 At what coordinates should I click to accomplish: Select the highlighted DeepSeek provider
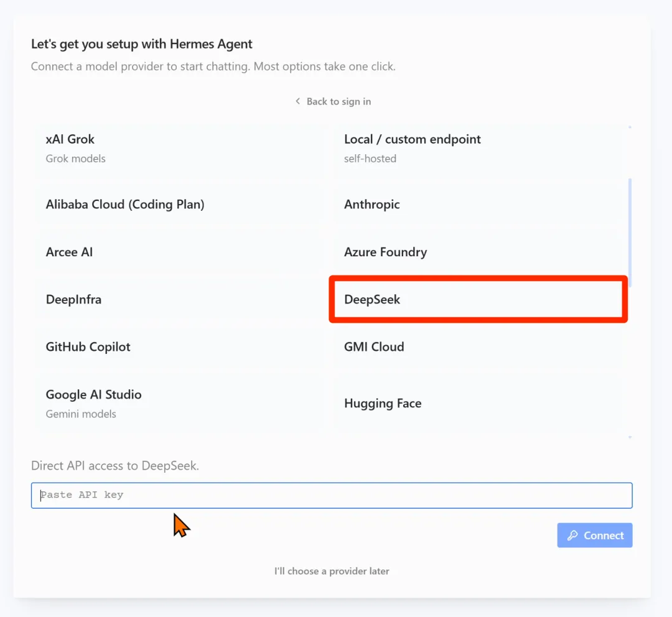pos(478,300)
